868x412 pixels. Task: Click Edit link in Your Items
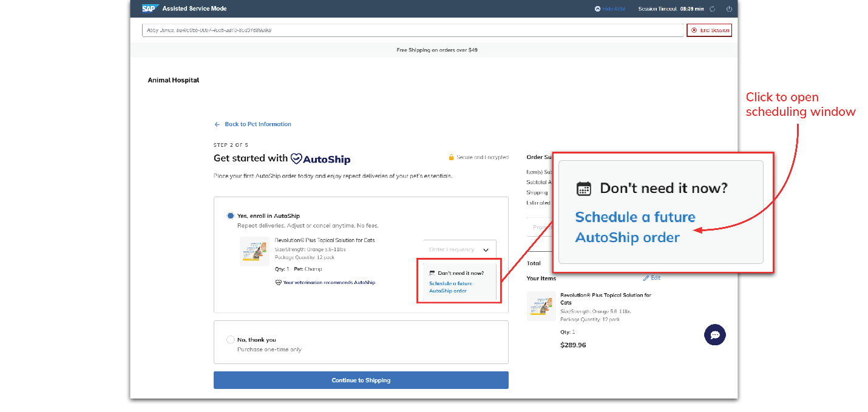656,278
